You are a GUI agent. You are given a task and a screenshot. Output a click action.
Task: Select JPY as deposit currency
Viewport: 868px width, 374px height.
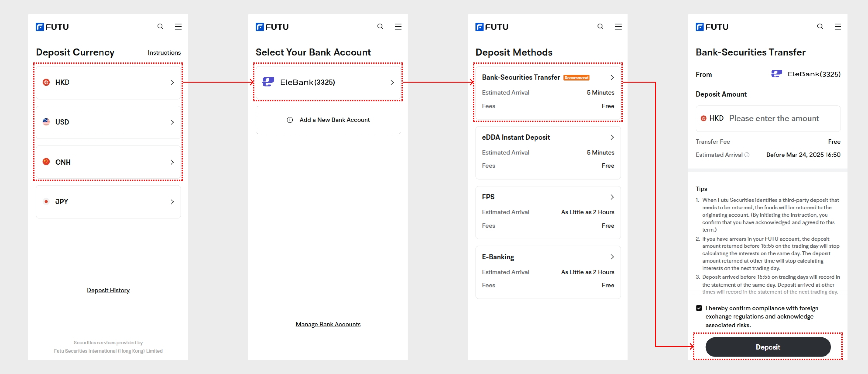[x=108, y=202]
